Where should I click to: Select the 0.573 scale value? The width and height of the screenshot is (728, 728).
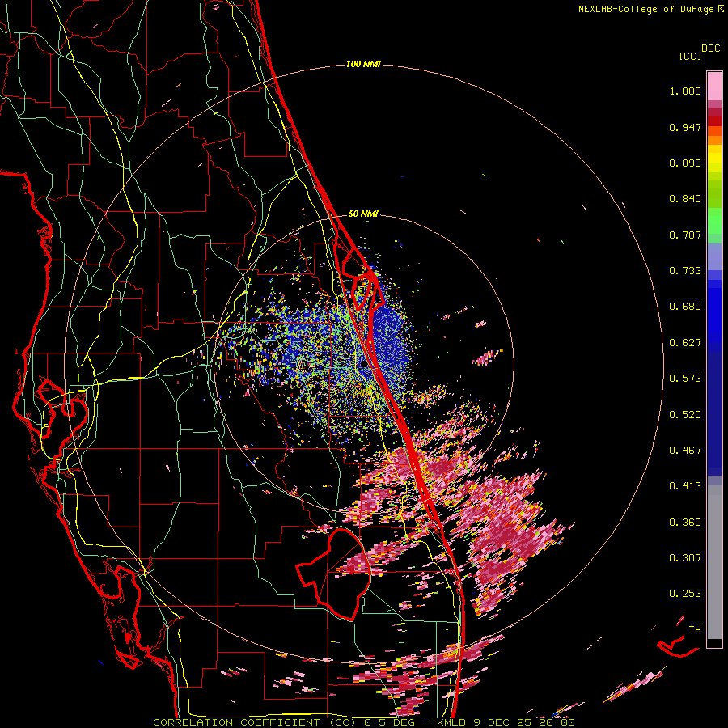(x=685, y=379)
